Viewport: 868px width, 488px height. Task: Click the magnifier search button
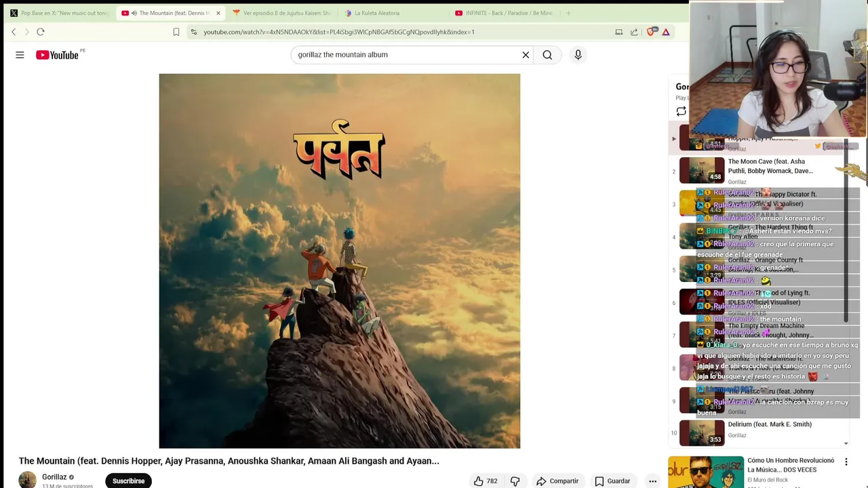(x=547, y=55)
